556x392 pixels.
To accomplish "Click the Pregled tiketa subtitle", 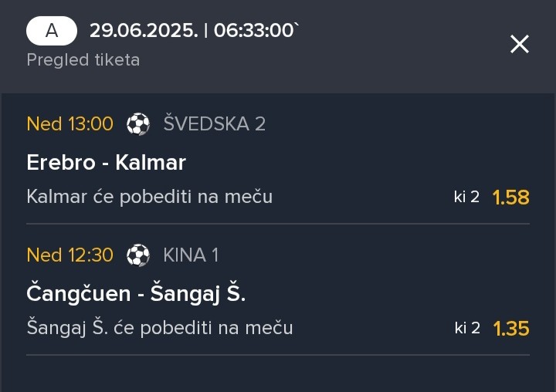I will pos(83,60).
